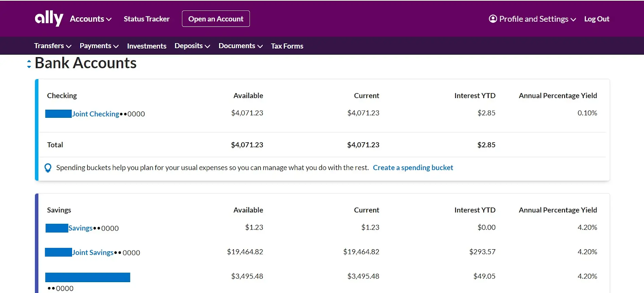
Task: Click the Bank Accounts heading
Action: [85, 63]
